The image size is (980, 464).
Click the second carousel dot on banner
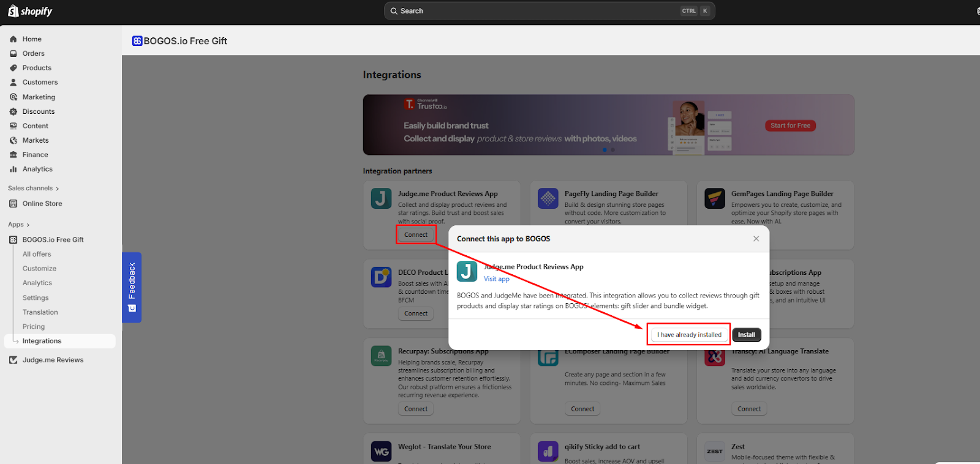click(x=612, y=149)
